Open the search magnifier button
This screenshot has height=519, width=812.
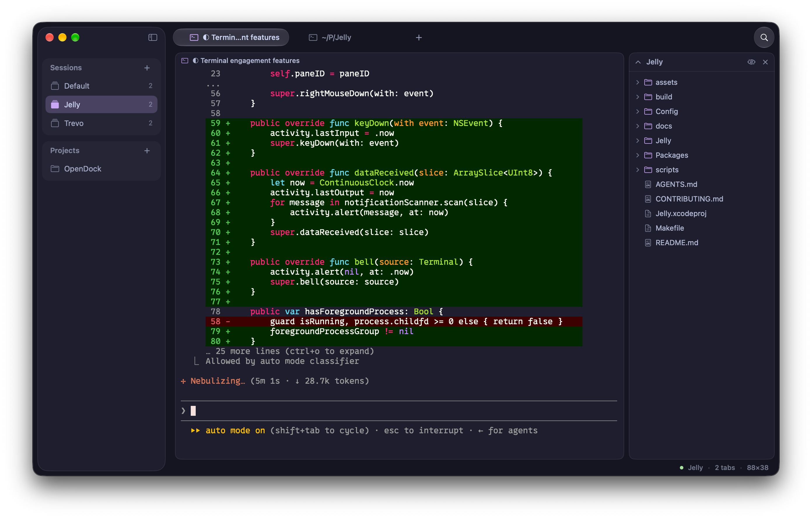point(764,37)
